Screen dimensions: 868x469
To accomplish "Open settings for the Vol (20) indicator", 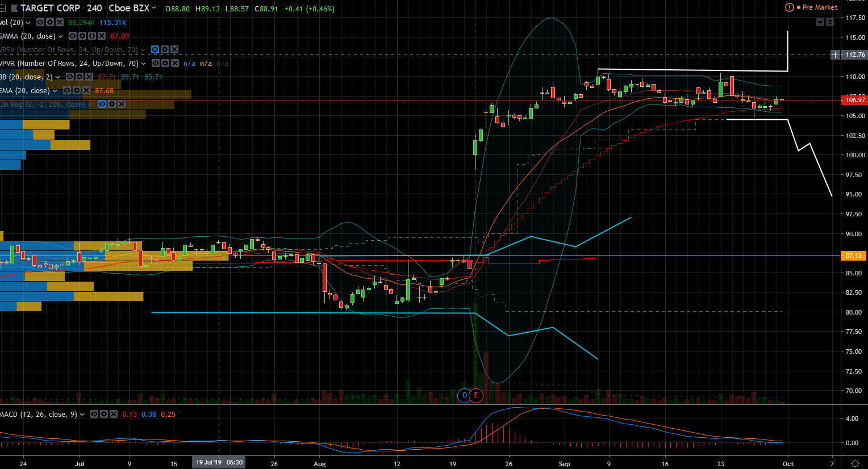I will [50, 23].
